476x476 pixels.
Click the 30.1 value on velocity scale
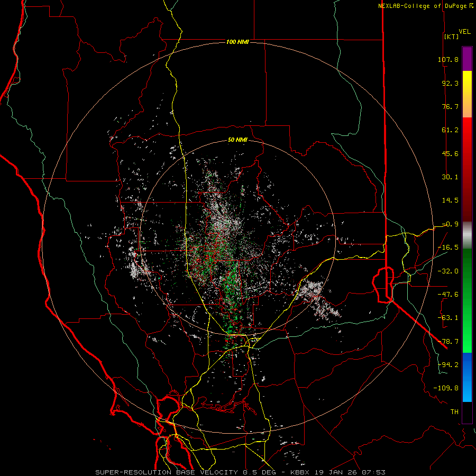(x=450, y=177)
